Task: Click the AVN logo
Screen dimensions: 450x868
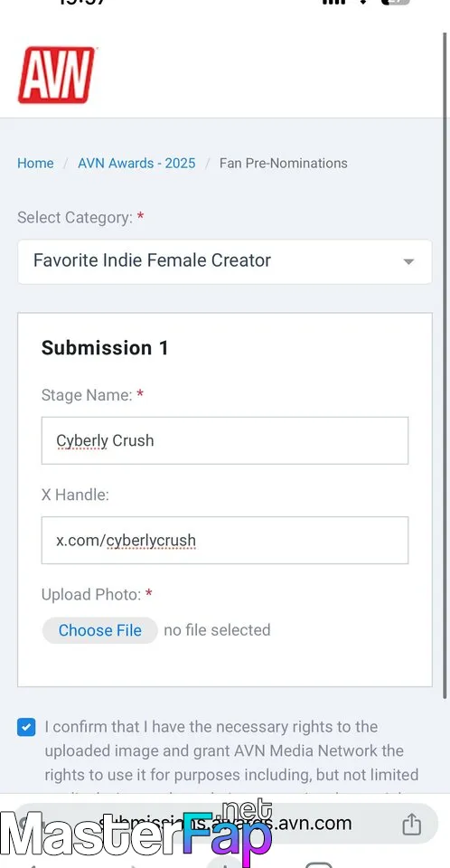Action: point(56,75)
